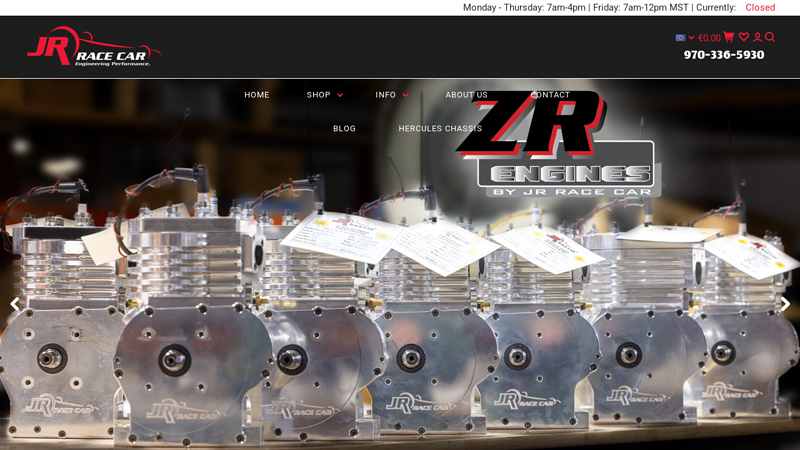Go to the HOME menu item
Screen dimensions: 800x450
pos(257,95)
